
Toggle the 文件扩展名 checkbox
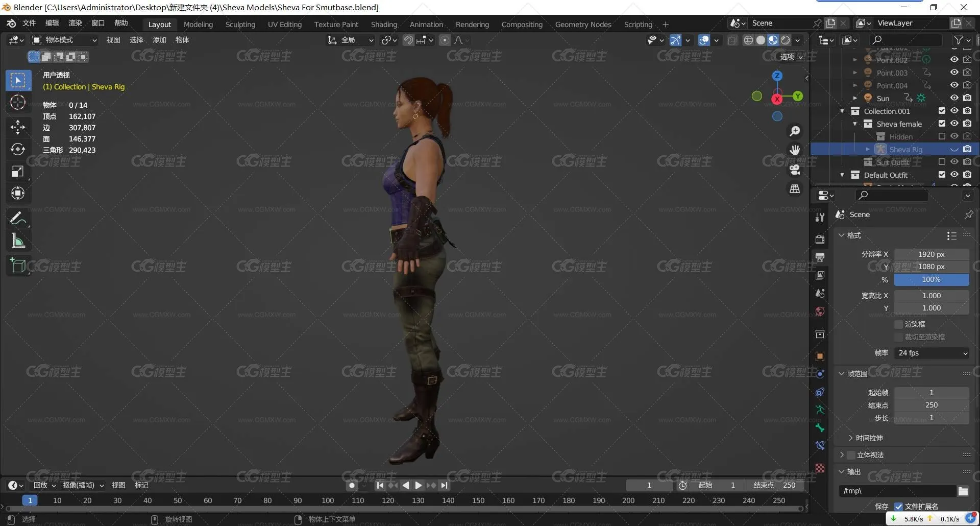[899, 507]
